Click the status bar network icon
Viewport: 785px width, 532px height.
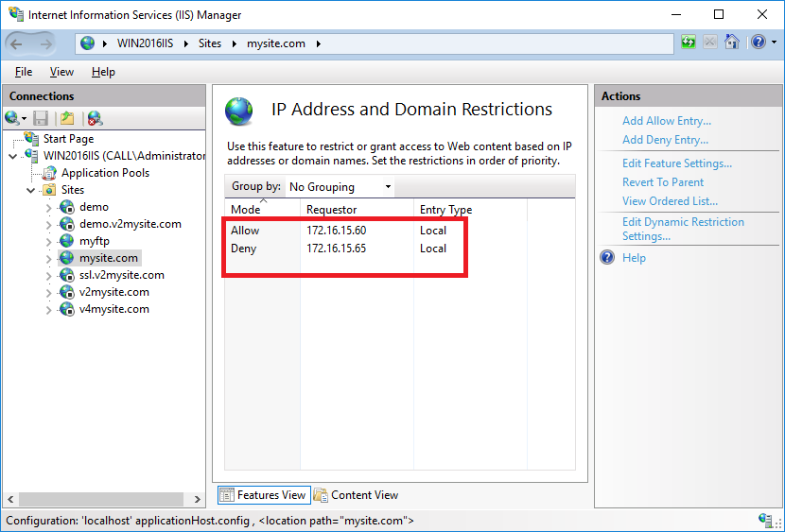click(766, 520)
